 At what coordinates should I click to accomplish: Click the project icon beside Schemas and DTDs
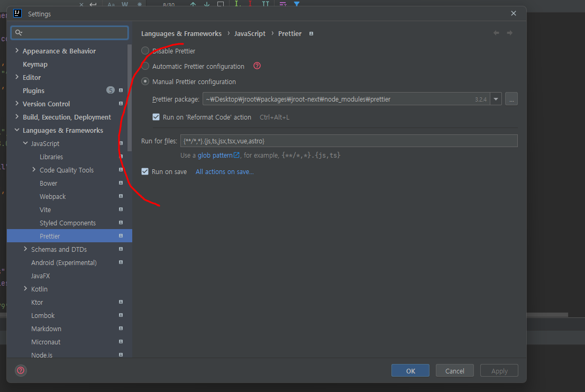coord(121,249)
